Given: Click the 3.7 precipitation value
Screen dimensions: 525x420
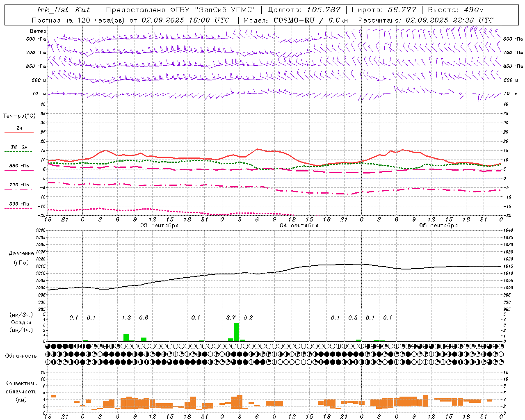Looking at the screenshot, I should point(231,317).
